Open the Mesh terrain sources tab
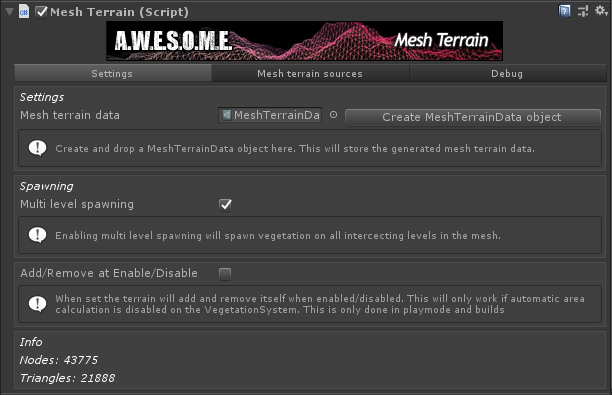 pos(310,73)
